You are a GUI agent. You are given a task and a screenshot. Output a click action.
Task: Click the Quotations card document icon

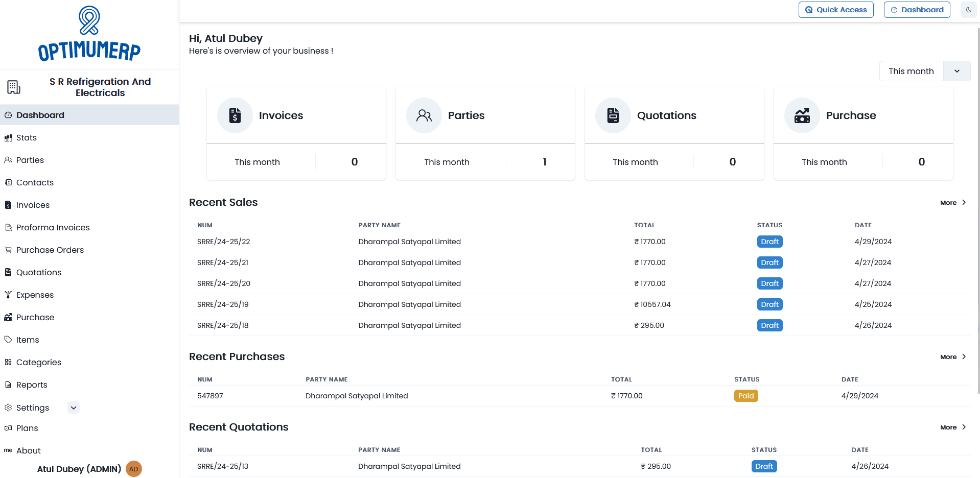[613, 115]
